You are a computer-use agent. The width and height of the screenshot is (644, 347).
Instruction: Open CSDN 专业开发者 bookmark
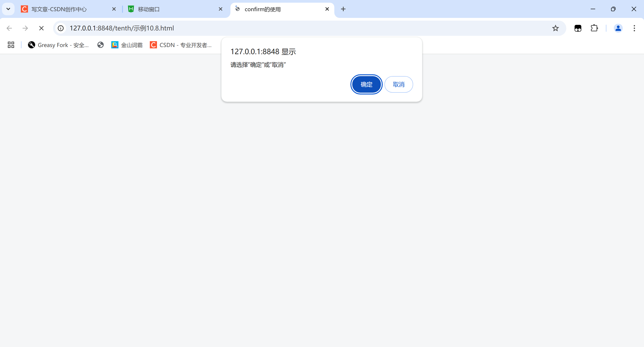(181, 45)
